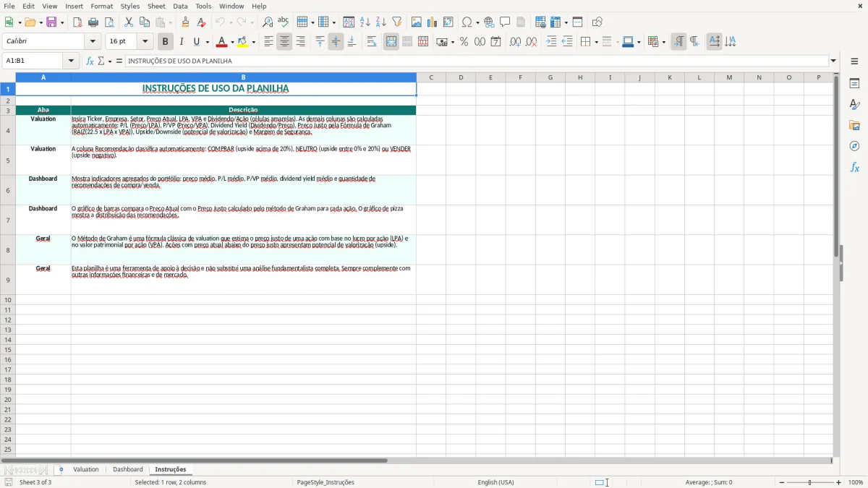The height and width of the screenshot is (488, 868).
Task: Toggle AutoFilter funnel icon
Action: coord(397,22)
